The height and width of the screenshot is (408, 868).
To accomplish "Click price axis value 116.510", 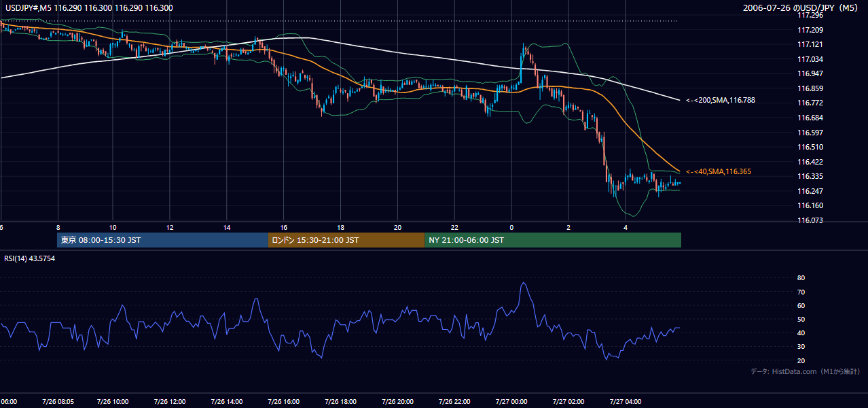I will pyautogui.click(x=811, y=147).
